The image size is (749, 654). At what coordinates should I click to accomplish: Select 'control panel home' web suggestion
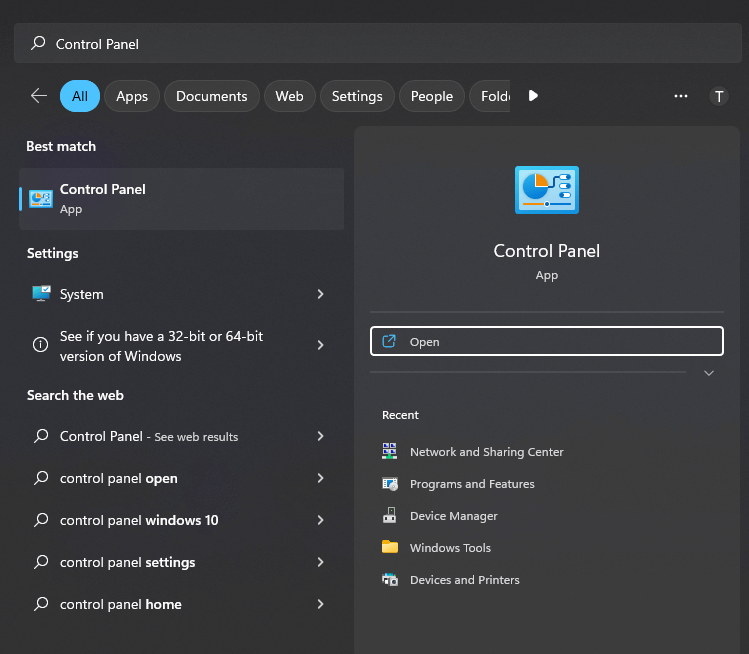182,604
